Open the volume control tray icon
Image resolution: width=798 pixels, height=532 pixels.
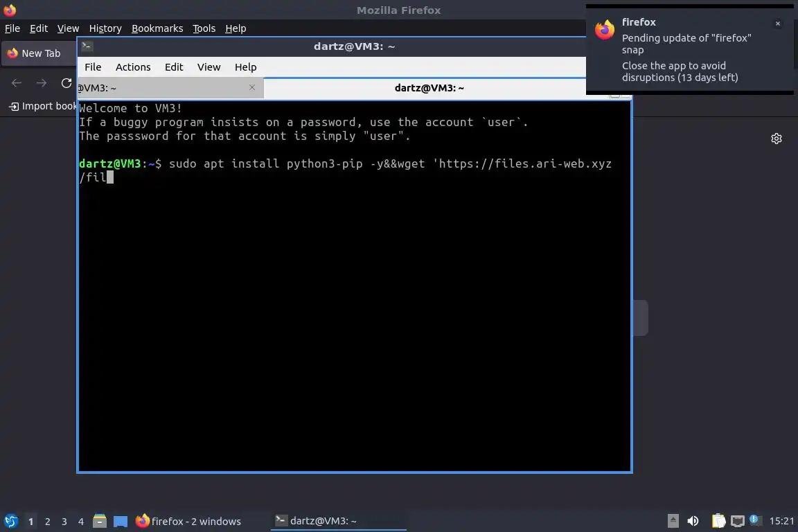pyautogui.click(x=693, y=521)
